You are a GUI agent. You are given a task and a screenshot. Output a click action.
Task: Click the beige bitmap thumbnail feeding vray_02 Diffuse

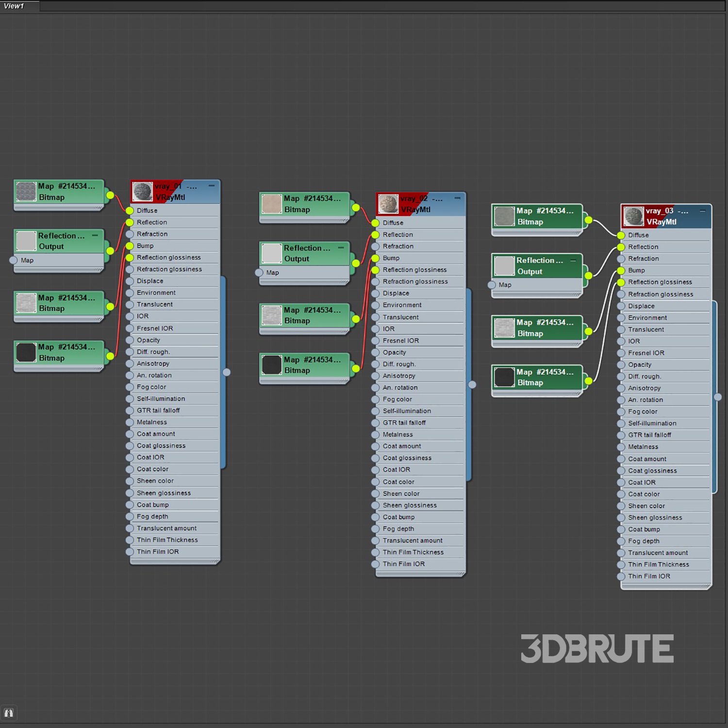click(x=272, y=204)
